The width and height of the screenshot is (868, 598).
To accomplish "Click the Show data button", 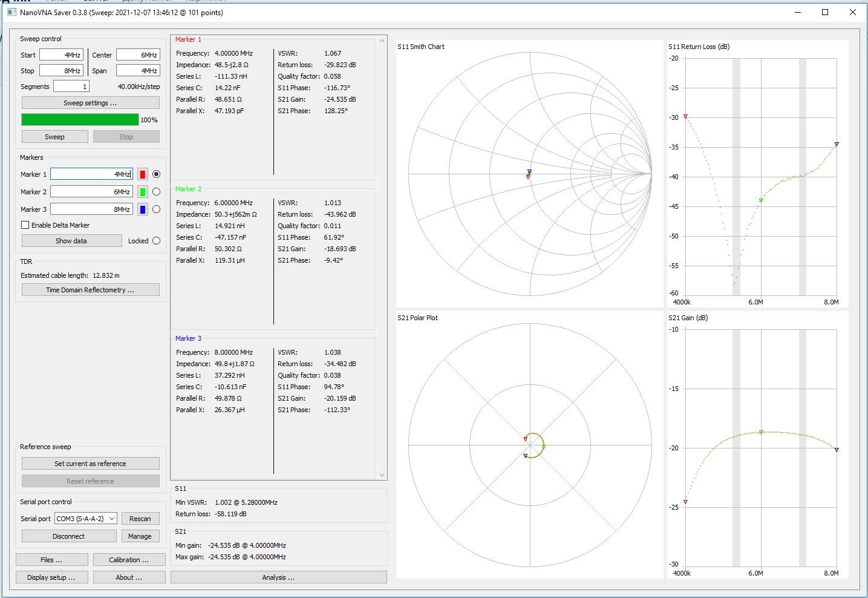I will pos(71,241).
